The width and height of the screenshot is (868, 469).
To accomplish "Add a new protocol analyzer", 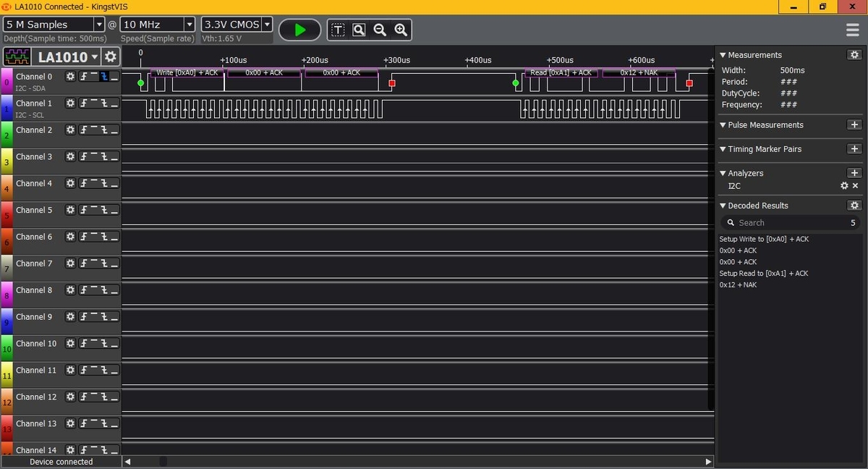I will pyautogui.click(x=854, y=173).
